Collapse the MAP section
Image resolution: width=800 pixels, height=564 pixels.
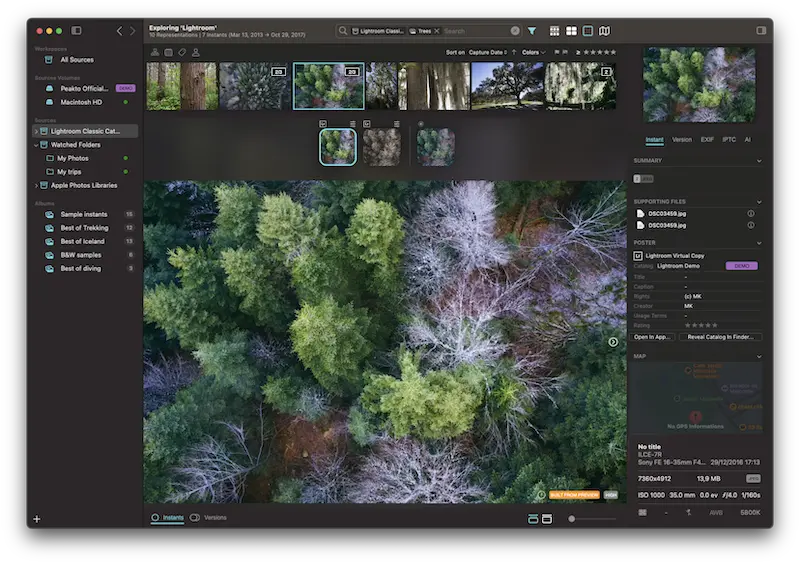coord(759,356)
